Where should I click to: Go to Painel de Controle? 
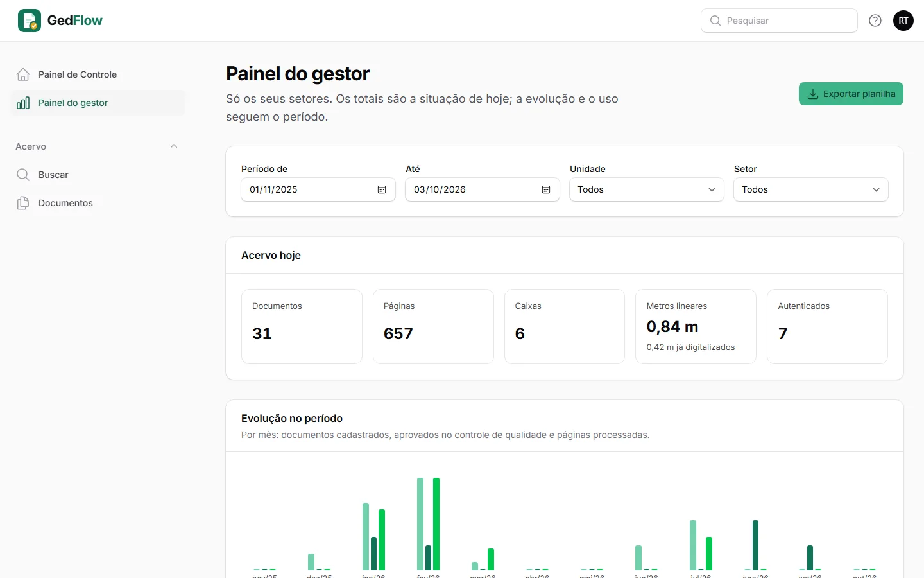98,74
